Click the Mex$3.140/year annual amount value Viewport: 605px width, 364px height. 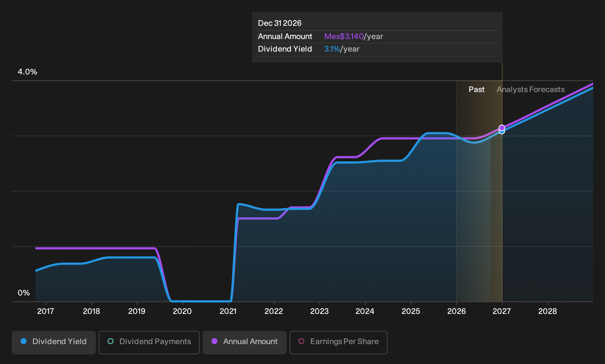point(354,36)
